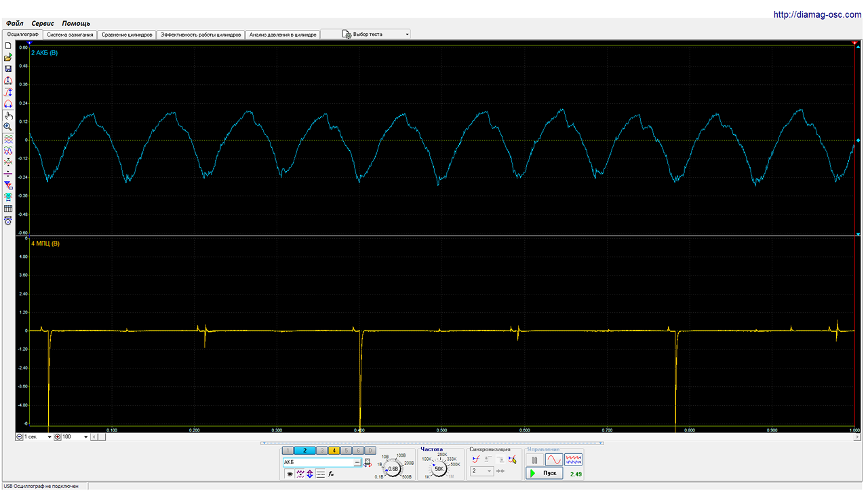This screenshot has width=868, height=492.
Task: Click the auto vertical scale icon
Action: 8,80
